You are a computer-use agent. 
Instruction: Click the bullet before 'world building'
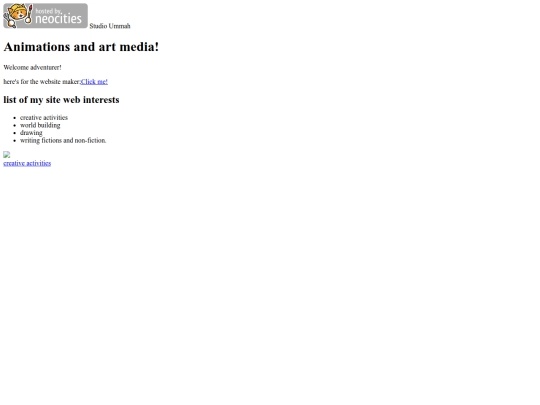[14, 125]
